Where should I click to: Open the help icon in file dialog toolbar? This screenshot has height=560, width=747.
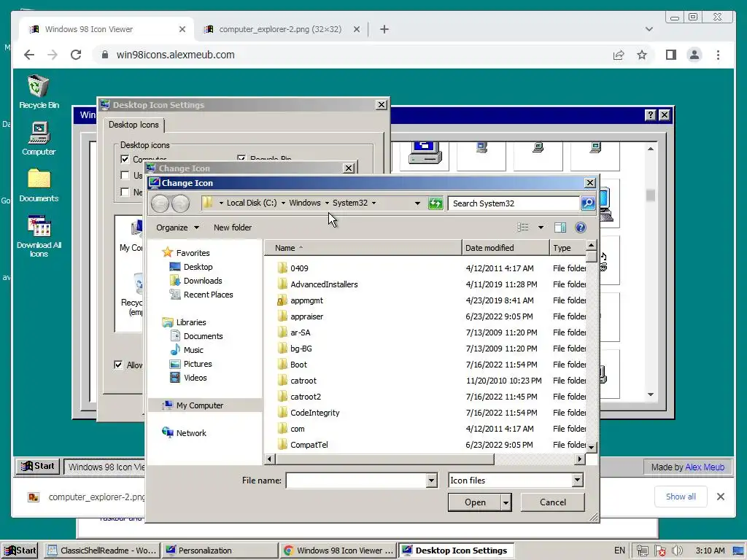pos(580,227)
